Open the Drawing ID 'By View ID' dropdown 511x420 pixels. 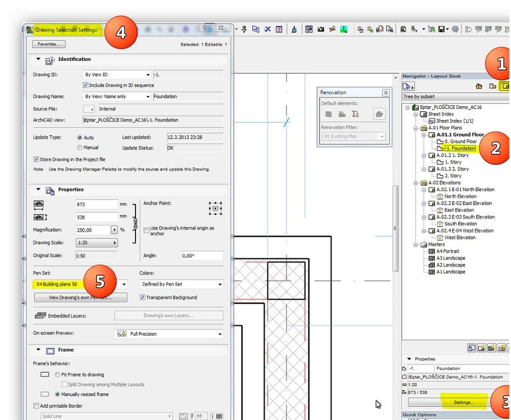tap(118, 75)
